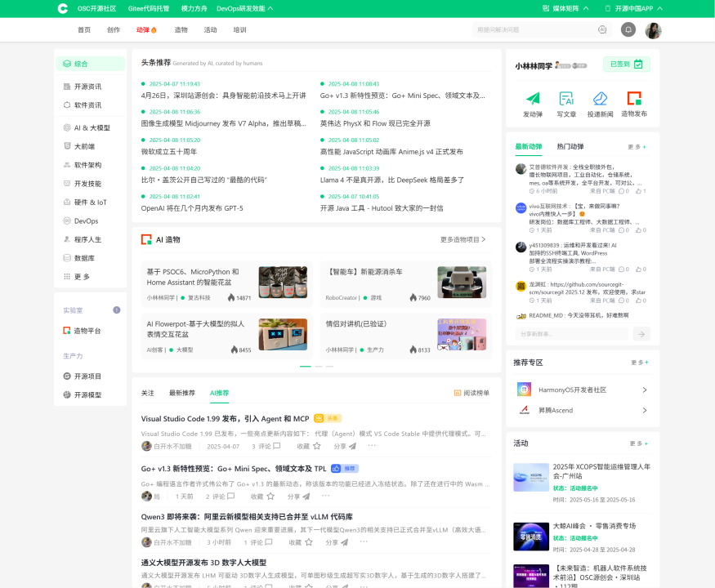This screenshot has width=715, height=588.
Task: Click the 投递新闻 icon
Action: coord(600,98)
